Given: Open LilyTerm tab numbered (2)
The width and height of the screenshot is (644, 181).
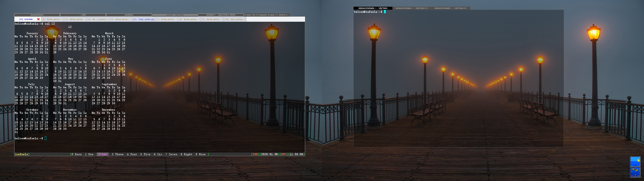Looking at the screenshot, I should pyautogui.click(x=52, y=19).
